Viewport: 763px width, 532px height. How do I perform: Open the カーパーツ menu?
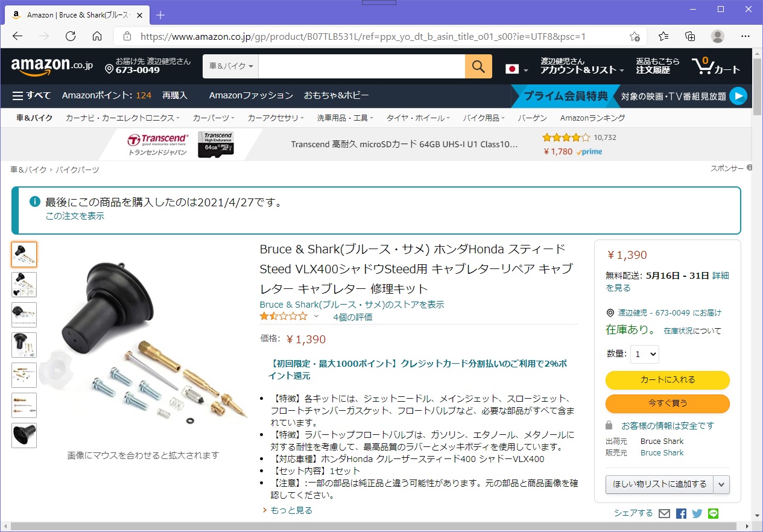214,118
